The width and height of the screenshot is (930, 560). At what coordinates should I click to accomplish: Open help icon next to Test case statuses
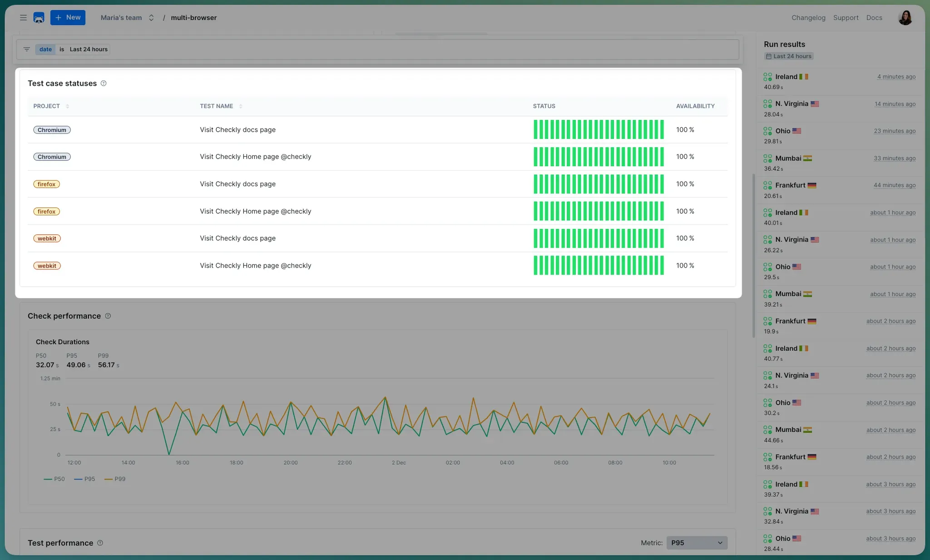[x=104, y=84]
